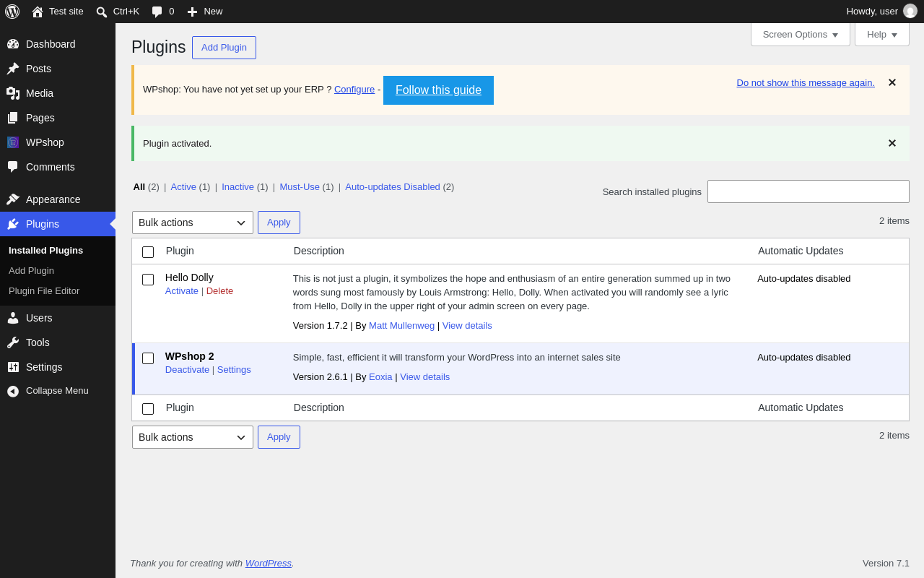Delete the Hello Dolly plugin

tap(219, 291)
